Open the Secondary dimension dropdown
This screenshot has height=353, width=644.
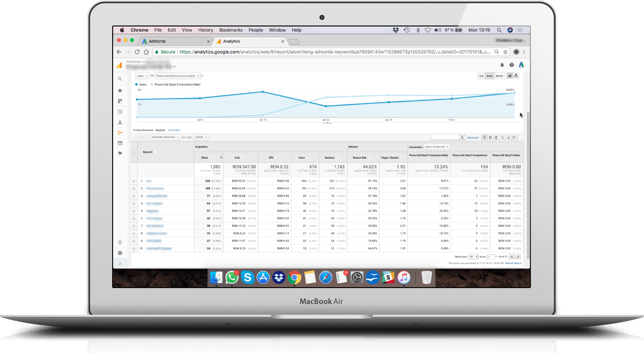[x=165, y=138]
